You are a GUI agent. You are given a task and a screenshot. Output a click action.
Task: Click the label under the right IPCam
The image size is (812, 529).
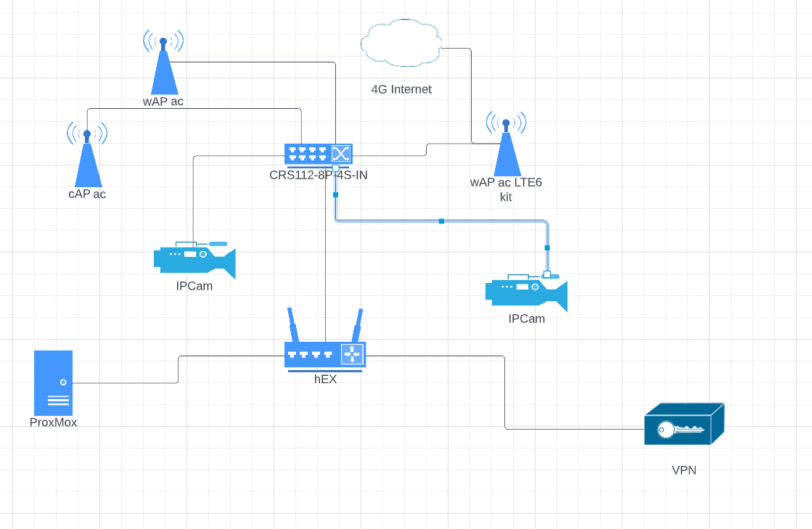[527, 319]
